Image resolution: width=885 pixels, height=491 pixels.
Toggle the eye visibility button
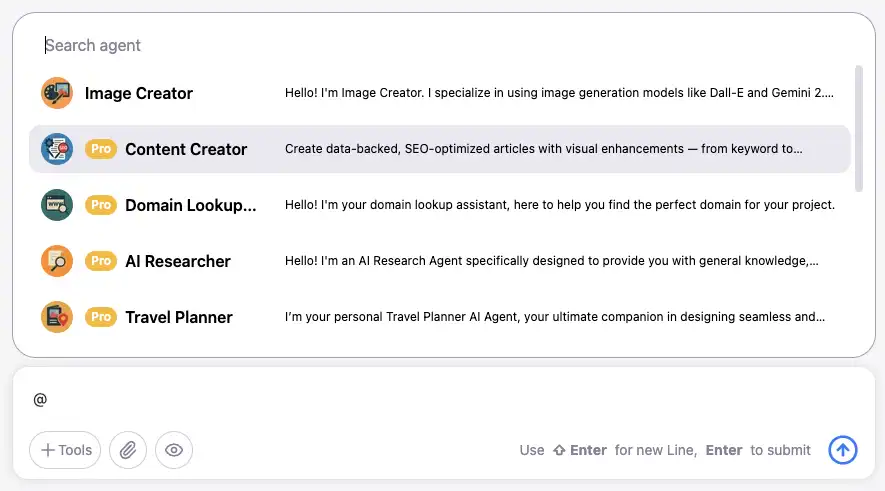(x=174, y=450)
